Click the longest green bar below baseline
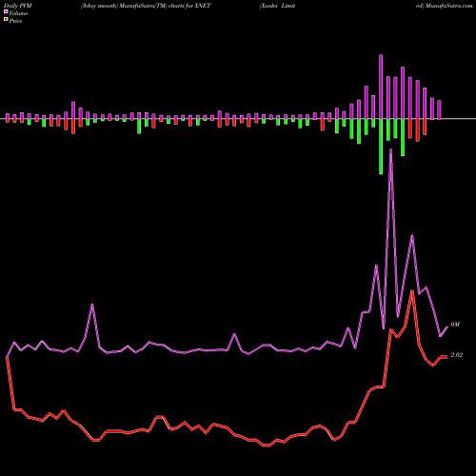476x476 pixels. [x=381, y=147]
